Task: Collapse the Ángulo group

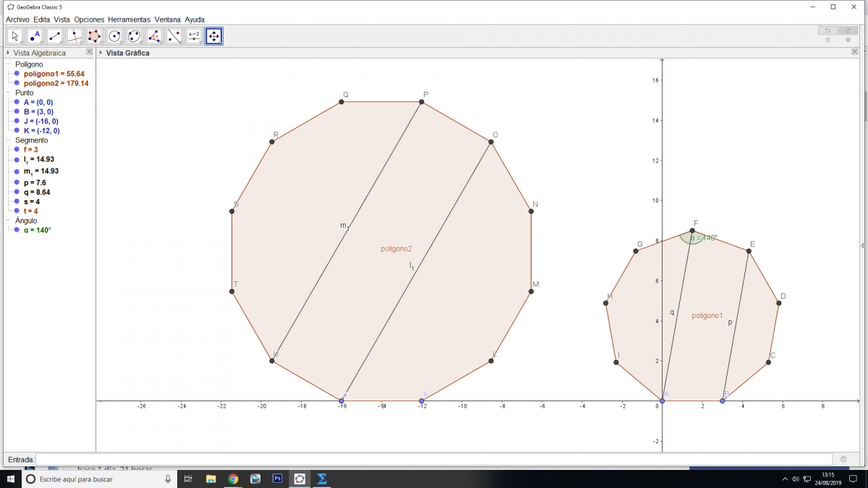Action: (x=9, y=221)
